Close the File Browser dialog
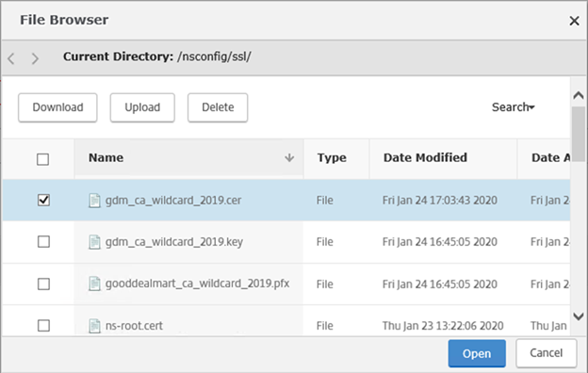 tap(574, 21)
